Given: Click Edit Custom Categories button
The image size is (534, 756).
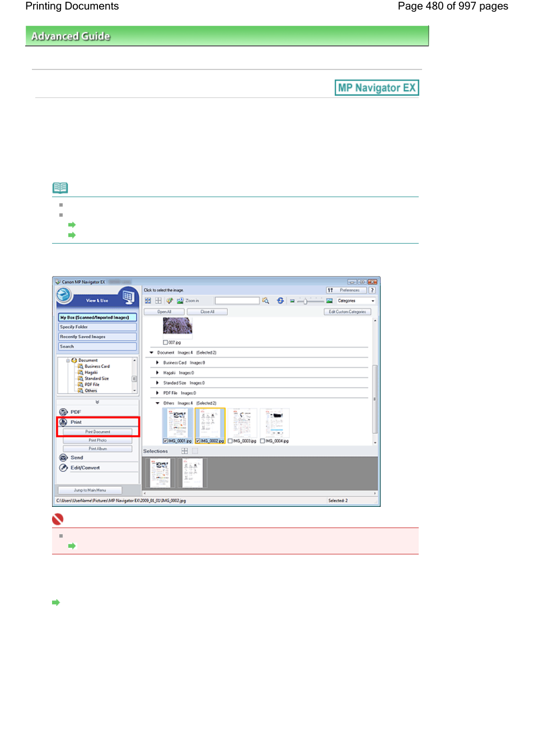Looking at the screenshot, I should click(347, 312).
